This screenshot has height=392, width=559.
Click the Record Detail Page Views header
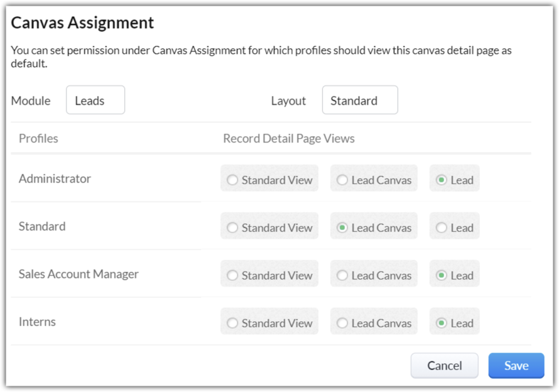289,139
